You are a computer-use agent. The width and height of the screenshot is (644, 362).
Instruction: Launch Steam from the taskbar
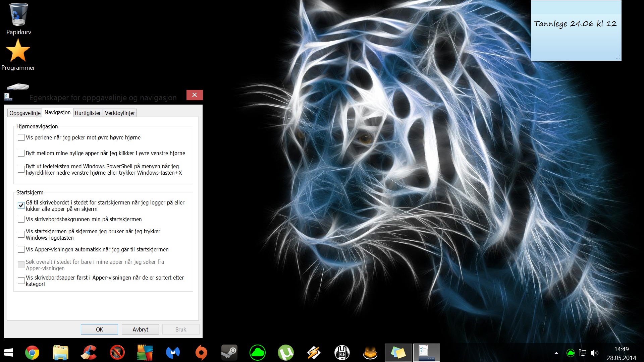click(229, 353)
